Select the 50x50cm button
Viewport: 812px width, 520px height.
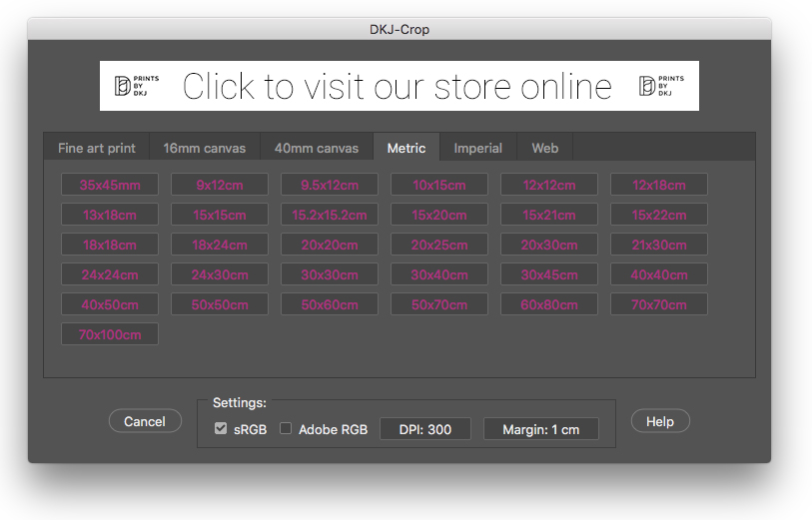[220, 304]
